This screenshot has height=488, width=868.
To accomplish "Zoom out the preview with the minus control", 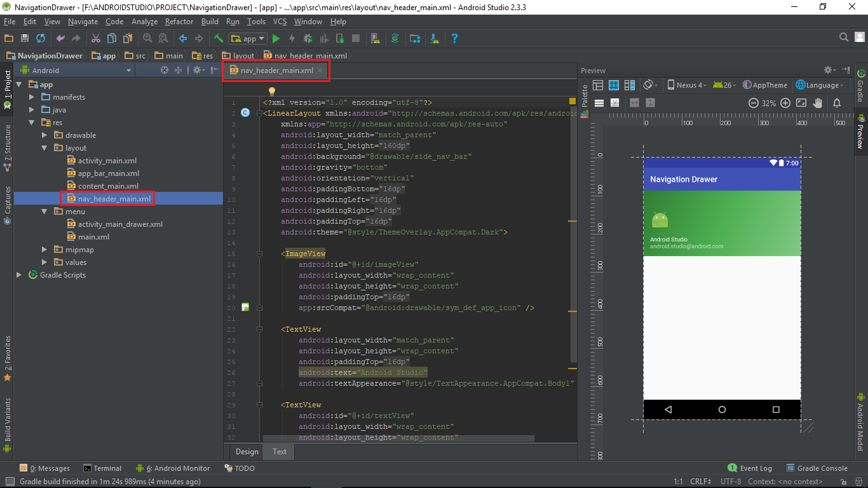I will (754, 103).
